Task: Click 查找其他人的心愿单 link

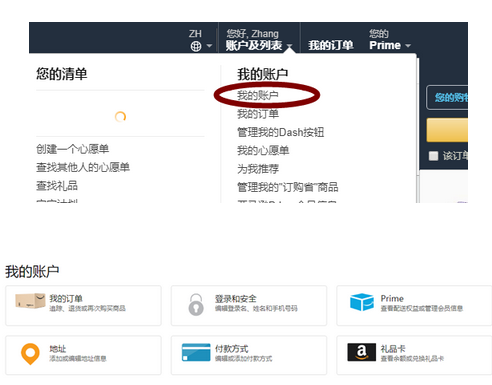Action: pos(83,167)
